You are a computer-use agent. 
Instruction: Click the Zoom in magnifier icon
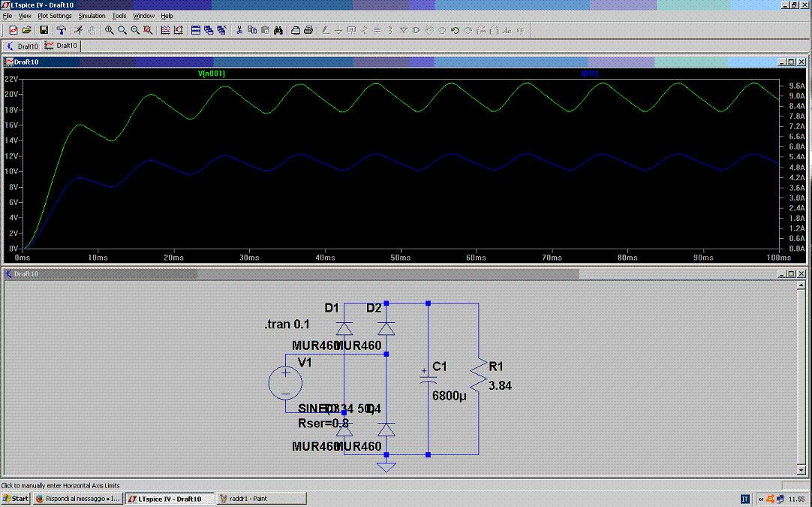click(x=109, y=30)
